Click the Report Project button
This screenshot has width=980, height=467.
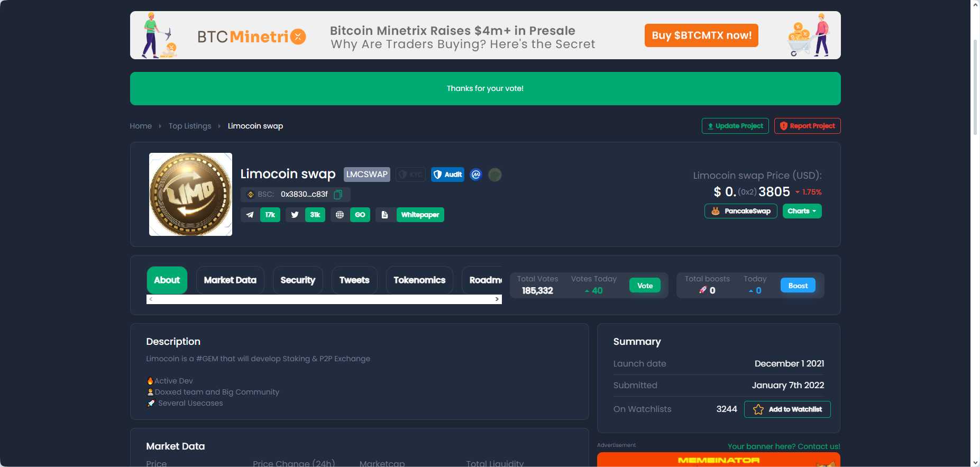(807, 126)
